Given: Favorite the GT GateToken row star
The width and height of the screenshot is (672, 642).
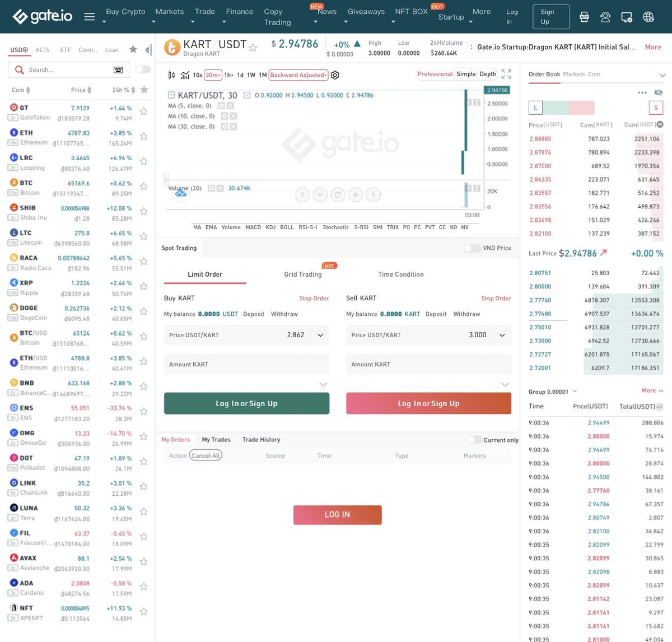Looking at the screenshot, I should [x=144, y=111].
